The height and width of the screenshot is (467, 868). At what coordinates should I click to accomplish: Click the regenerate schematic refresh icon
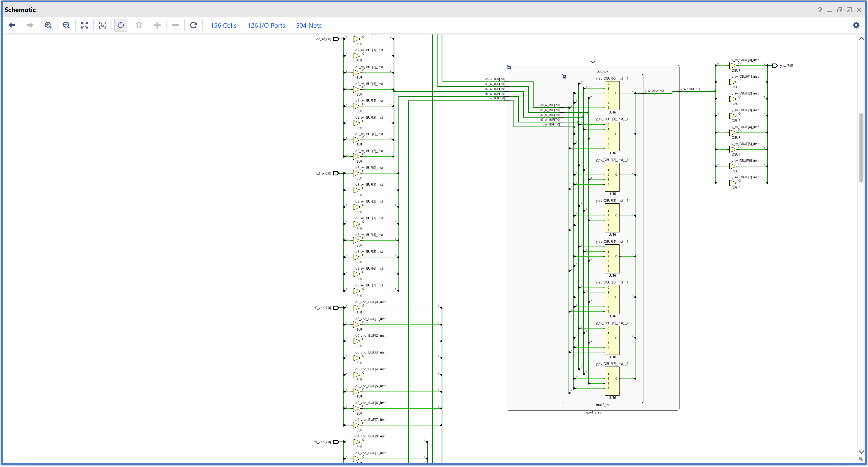[193, 25]
